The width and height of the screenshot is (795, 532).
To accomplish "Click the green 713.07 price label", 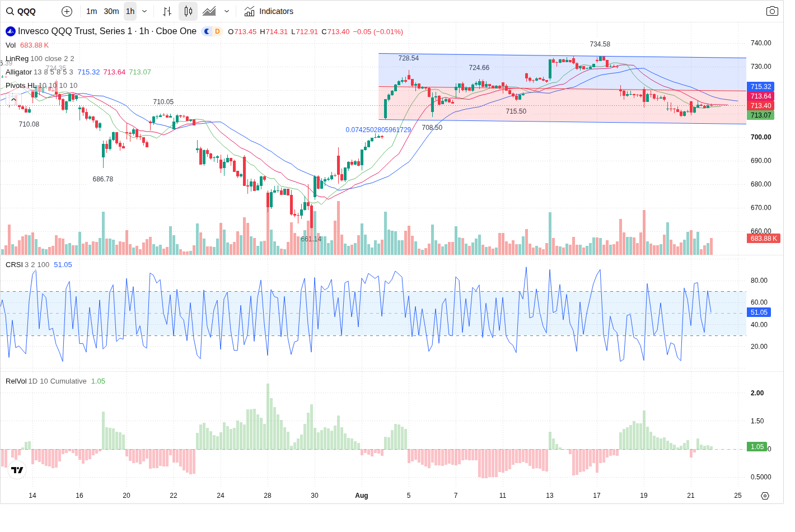I will point(760,115).
